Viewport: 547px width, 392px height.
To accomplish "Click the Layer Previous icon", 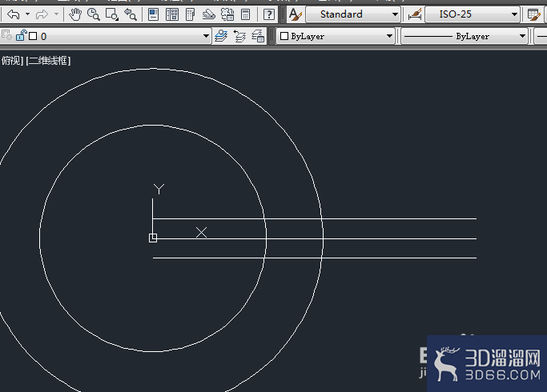I will [239, 36].
